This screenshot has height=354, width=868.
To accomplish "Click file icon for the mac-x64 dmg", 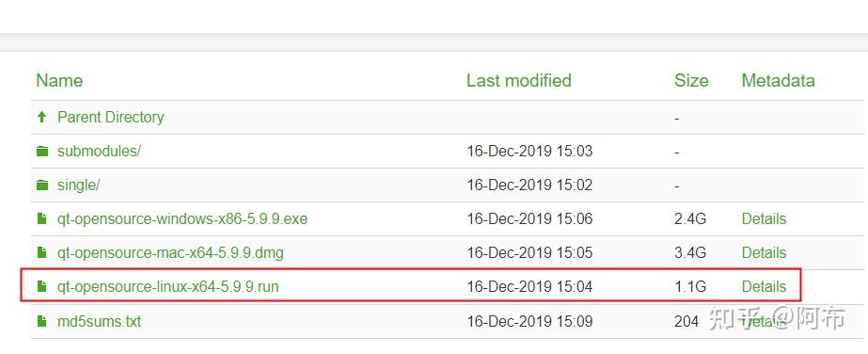I will (41, 252).
